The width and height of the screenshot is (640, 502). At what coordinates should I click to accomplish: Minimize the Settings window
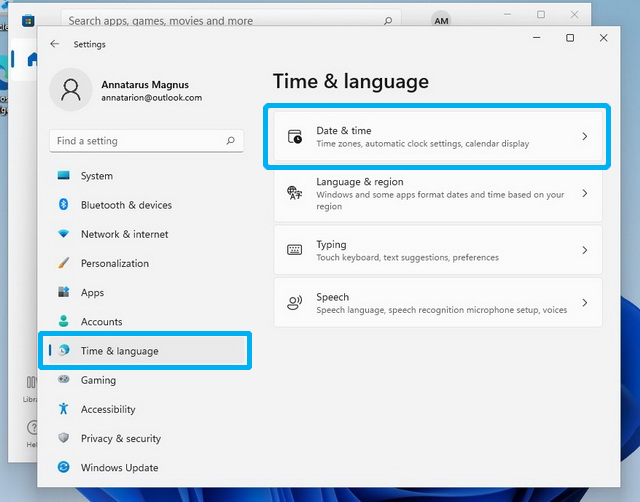point(537,38)
